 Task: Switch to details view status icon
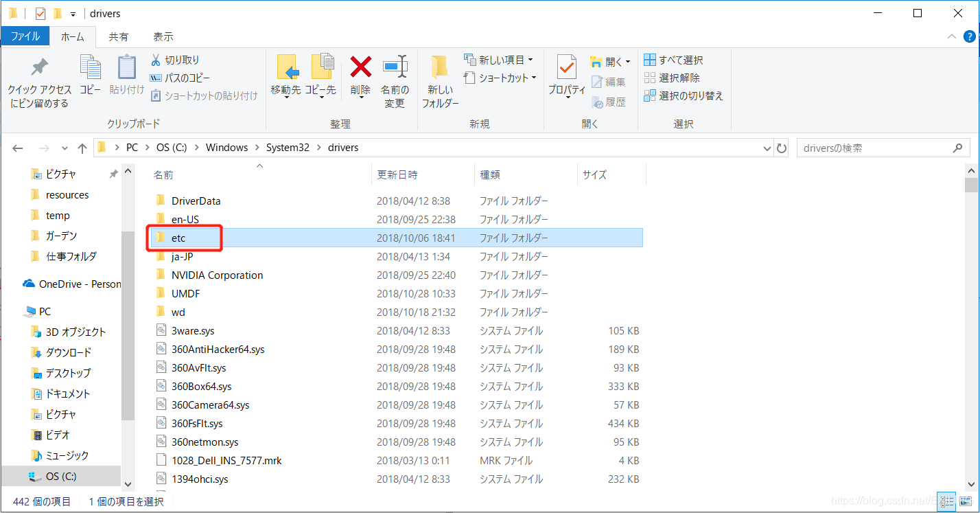[947, 501]
